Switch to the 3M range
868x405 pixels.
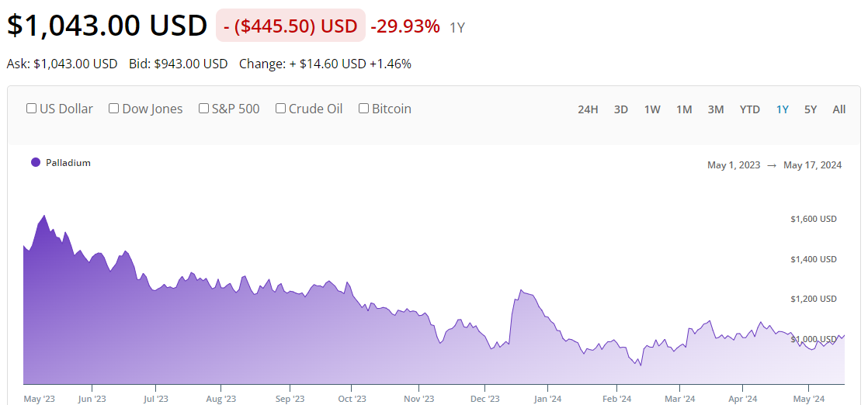click(716, 109)
